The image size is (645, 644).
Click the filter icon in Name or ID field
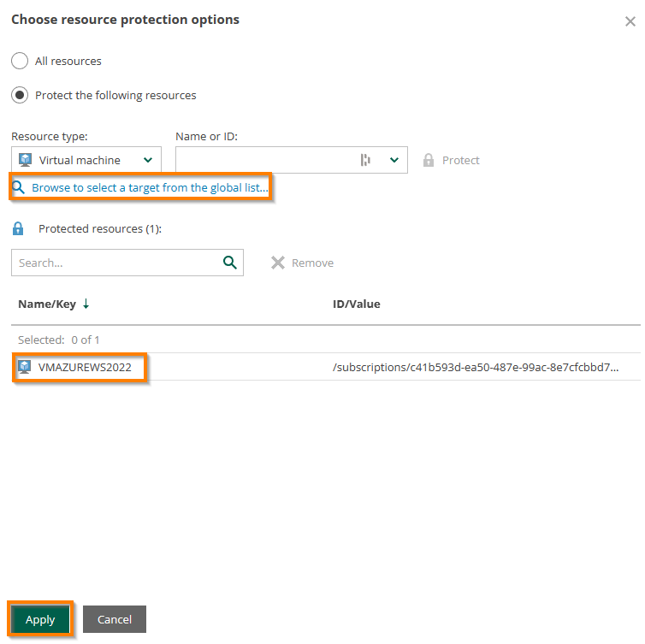(x=365, y=160)
